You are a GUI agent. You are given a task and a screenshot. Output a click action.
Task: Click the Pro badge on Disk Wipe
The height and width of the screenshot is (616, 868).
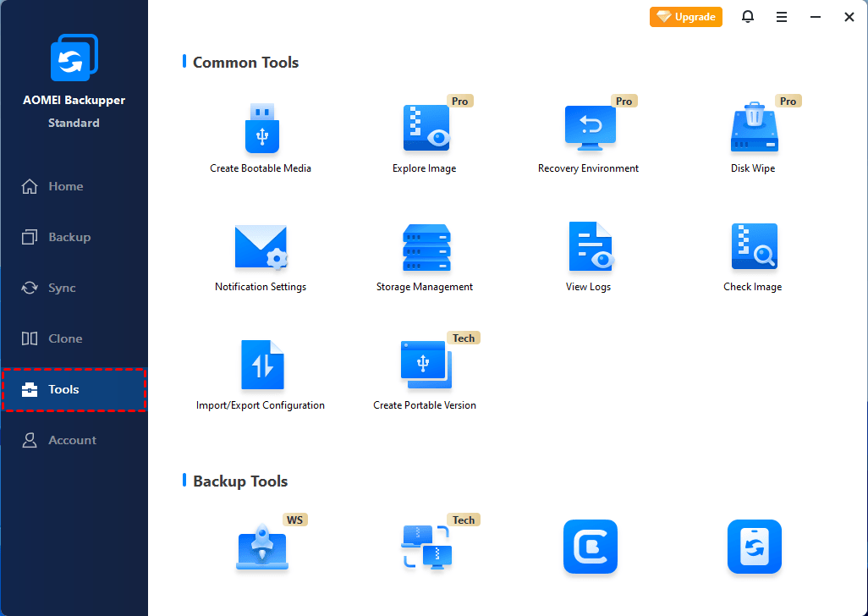pos(788,102)
